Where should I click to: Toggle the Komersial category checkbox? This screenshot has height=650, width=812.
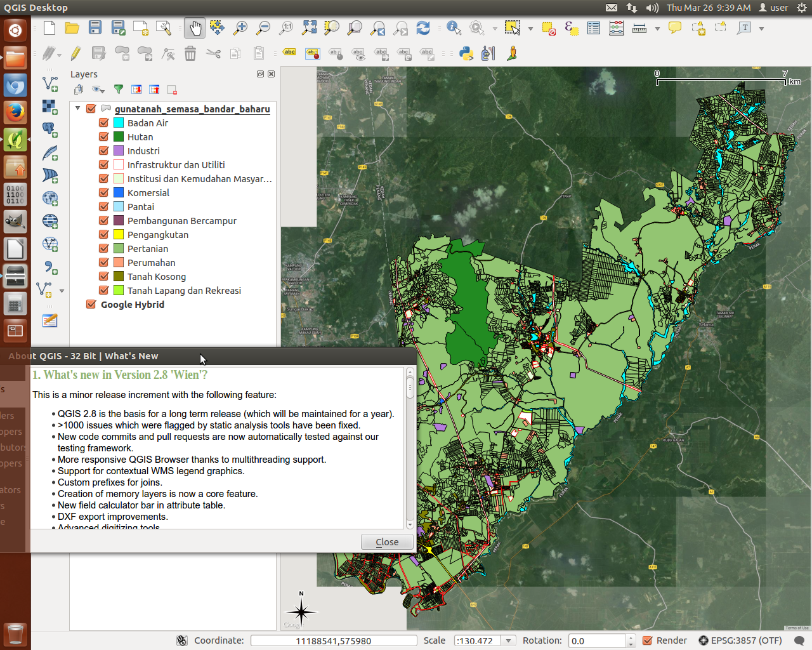[104, 193]
